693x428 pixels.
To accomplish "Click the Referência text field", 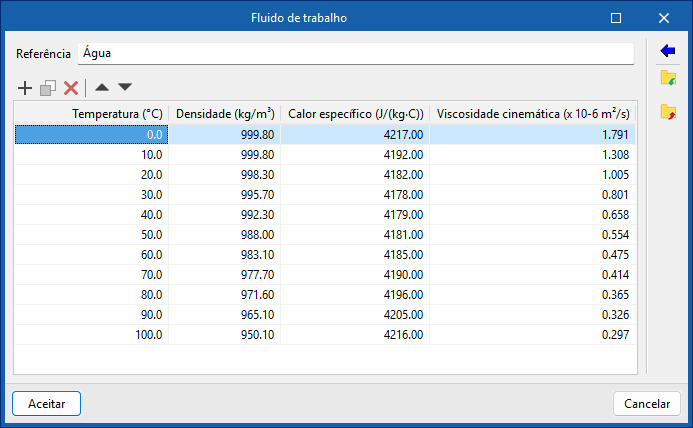I will [355, 53].
